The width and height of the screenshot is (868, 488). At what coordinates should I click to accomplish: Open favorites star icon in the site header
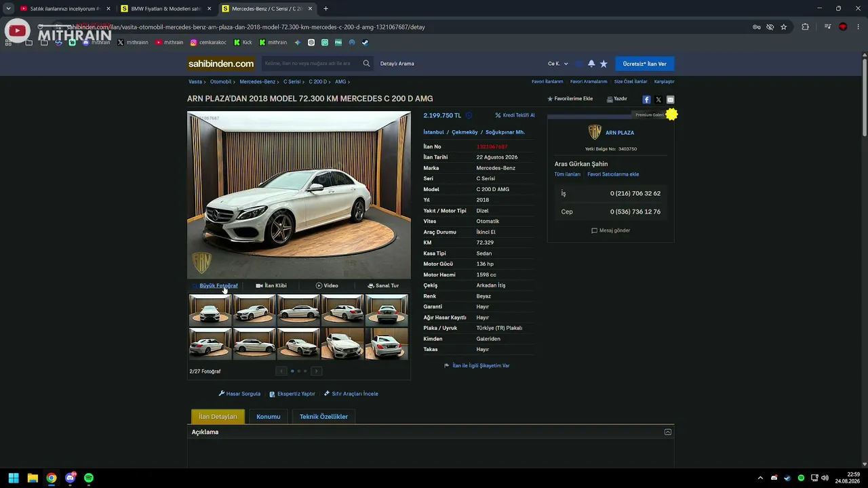coord(604,64)
